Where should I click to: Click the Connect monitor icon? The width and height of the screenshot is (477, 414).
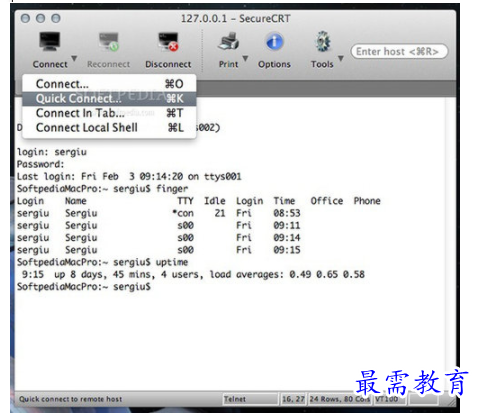(x=50, y=41)
